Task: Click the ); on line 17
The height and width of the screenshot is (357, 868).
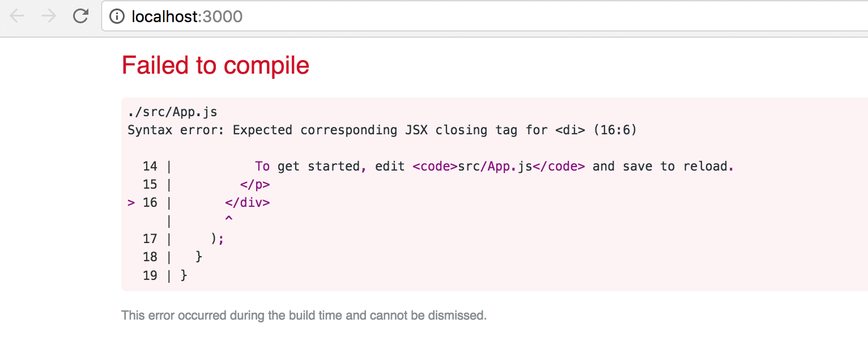Action: click(x=218, y=239)
